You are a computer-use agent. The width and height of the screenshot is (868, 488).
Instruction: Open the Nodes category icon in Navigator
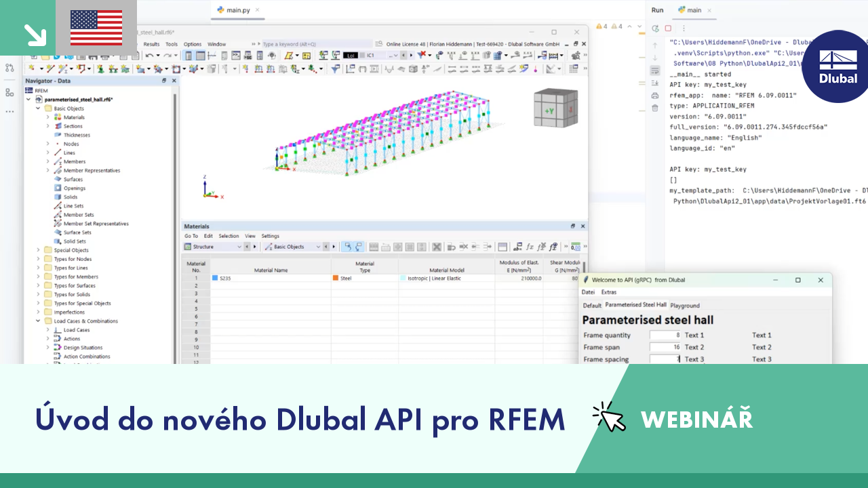(56, 144)
